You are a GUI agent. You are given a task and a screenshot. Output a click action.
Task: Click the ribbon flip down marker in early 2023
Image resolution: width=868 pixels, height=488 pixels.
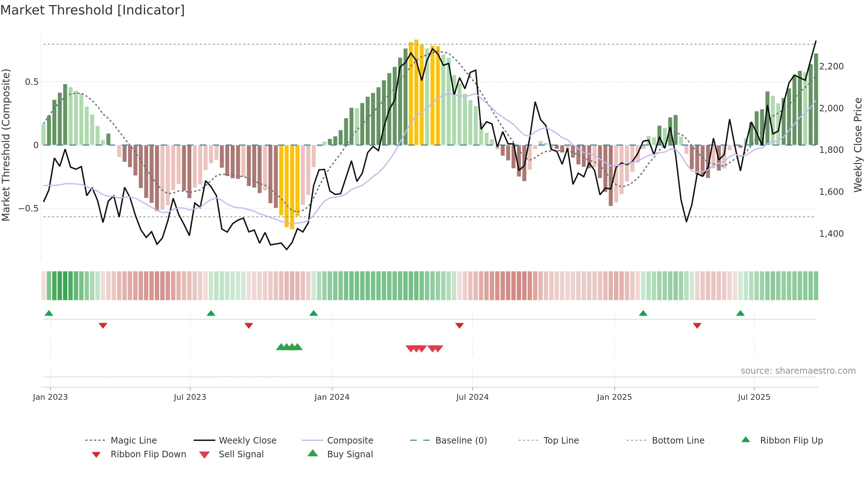tap(103, 326)
